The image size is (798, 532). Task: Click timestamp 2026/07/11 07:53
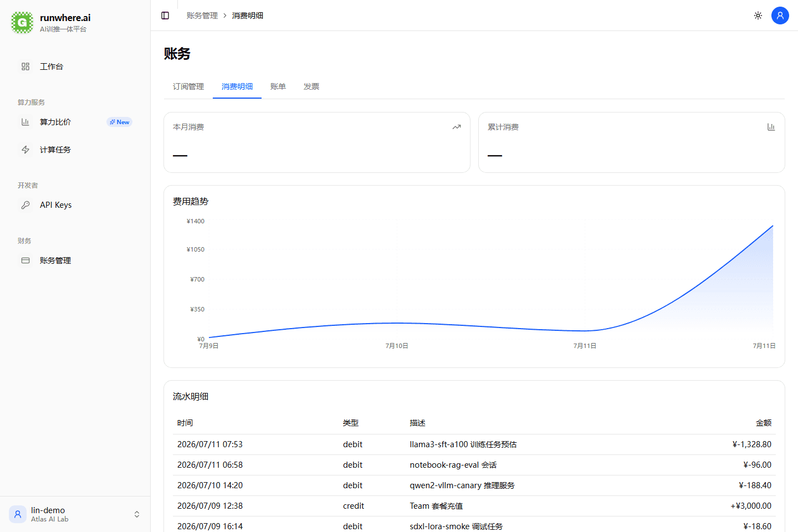pos(210,444)
